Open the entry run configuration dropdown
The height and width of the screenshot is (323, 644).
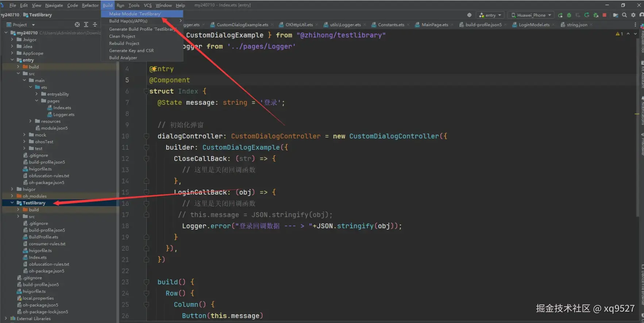490,15
